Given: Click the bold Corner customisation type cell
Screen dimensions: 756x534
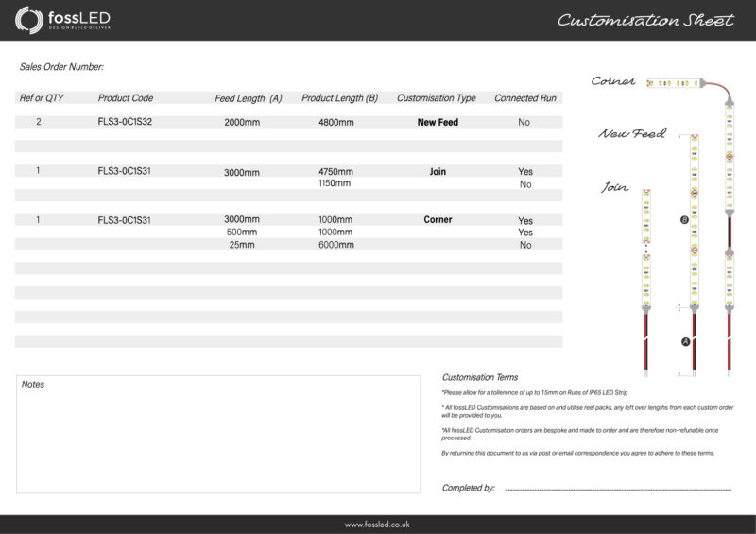Looking at the screenshot, I should click(438, 220).
